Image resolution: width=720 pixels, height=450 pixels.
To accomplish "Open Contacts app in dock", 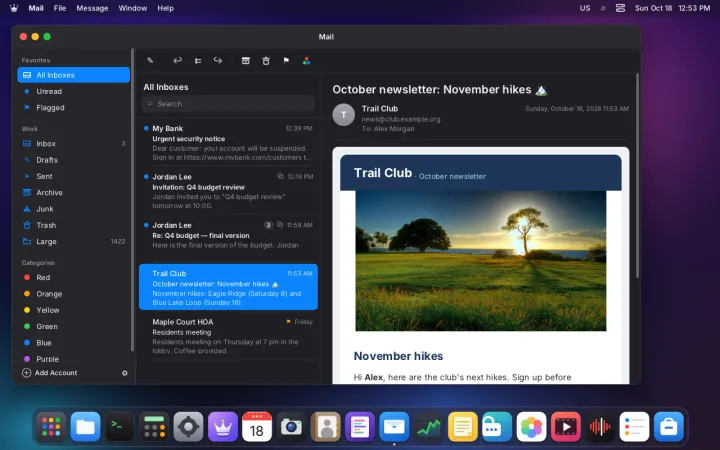I will [x=326, y=427].
